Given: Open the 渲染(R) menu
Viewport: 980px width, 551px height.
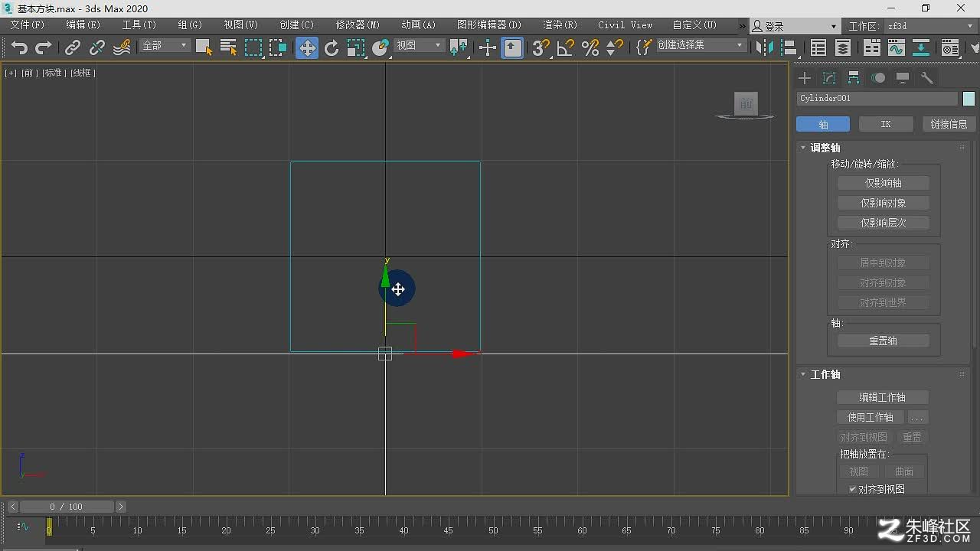Looking at the screenshot, I should coord(560,25).
